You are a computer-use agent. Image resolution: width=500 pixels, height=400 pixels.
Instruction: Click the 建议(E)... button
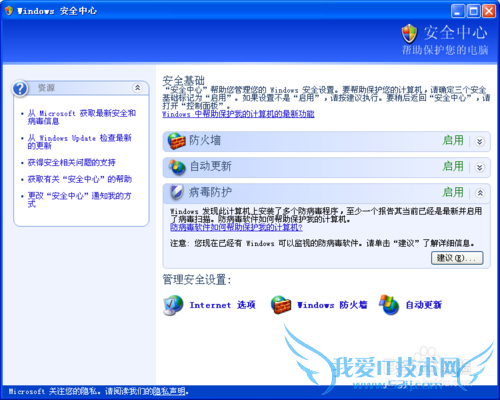(457, 258)
